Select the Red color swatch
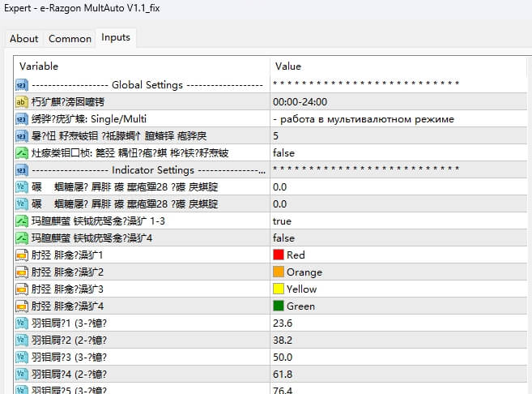Screen dimensions: 532x394 click(279, 255)
